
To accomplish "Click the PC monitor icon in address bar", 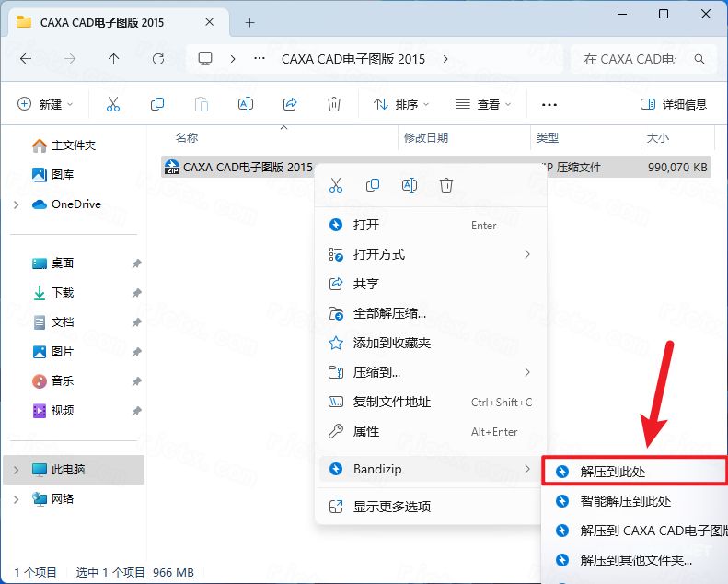I will [x=204, y=59].
